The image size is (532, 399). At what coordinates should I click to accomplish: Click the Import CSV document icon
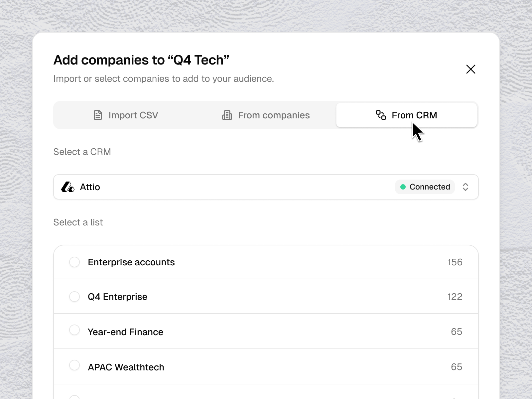pos(98,115)
